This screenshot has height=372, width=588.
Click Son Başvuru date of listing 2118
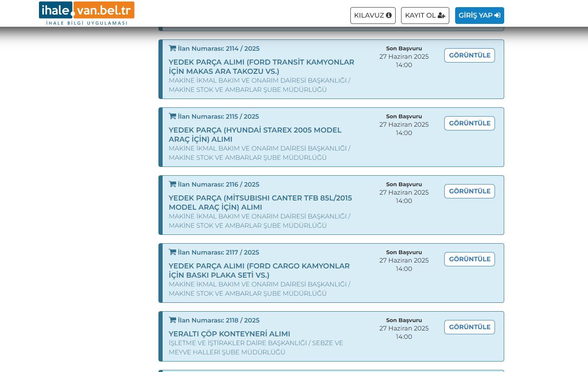point(404,333)
